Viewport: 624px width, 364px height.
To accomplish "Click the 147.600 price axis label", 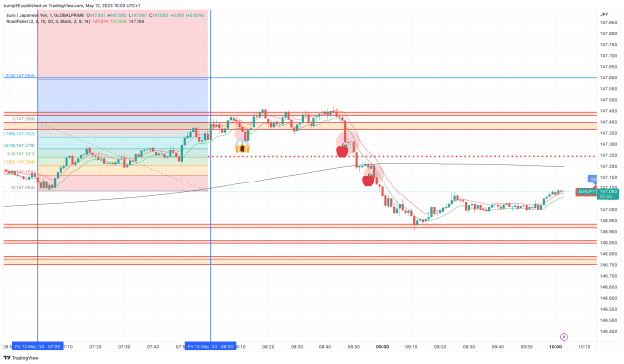I will (608, 78).
